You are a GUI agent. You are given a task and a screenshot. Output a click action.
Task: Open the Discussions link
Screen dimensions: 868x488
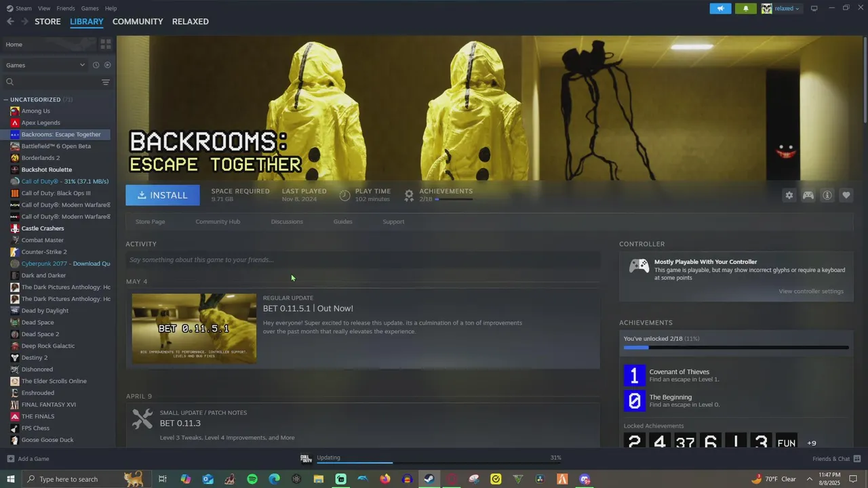287,222
